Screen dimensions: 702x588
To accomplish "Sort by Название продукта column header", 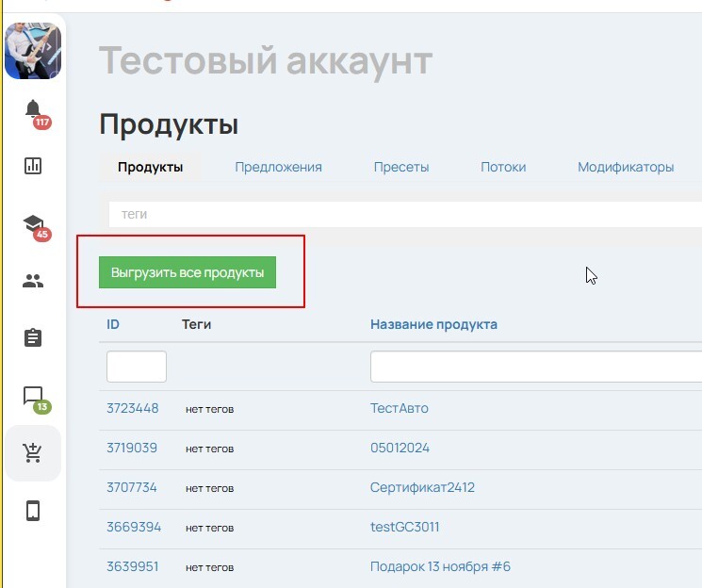I will (x=433, y=324).
